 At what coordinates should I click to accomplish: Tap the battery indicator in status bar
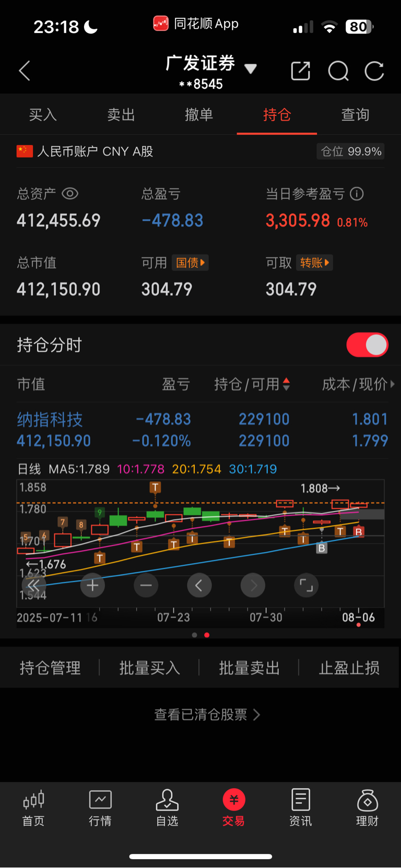point(359,27)
